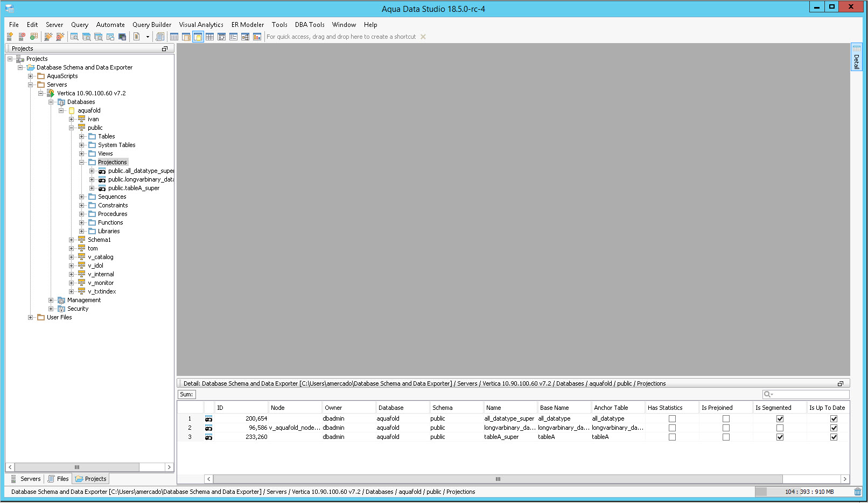The image size is (868, 503).
Task: Click the public schema icon
Action: 81,128
